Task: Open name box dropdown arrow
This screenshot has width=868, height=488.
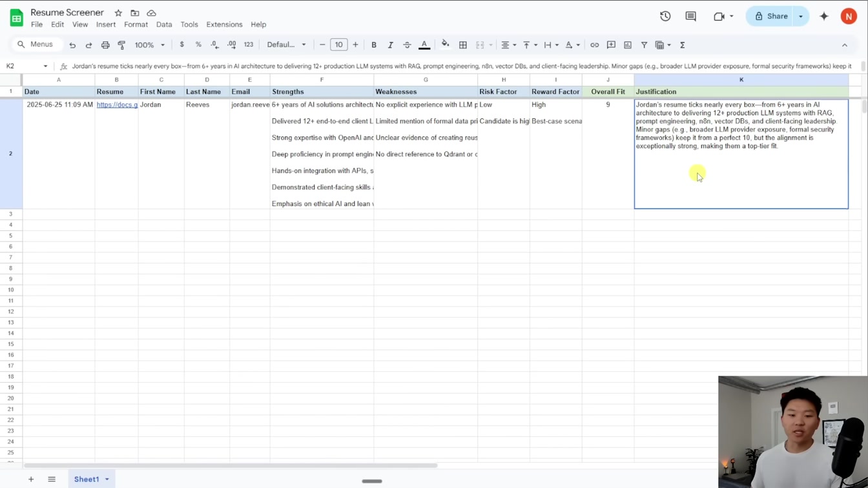Action: (45, 66)
